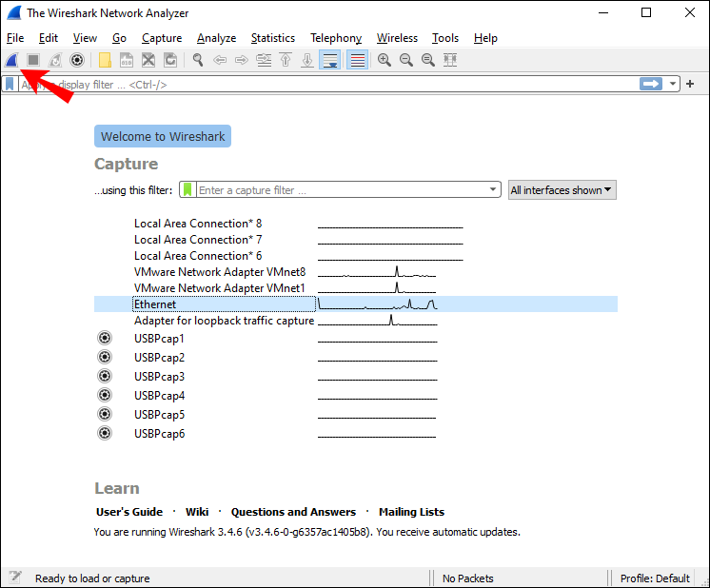Click the display filter bookmark icon

[x=10, y=84]
